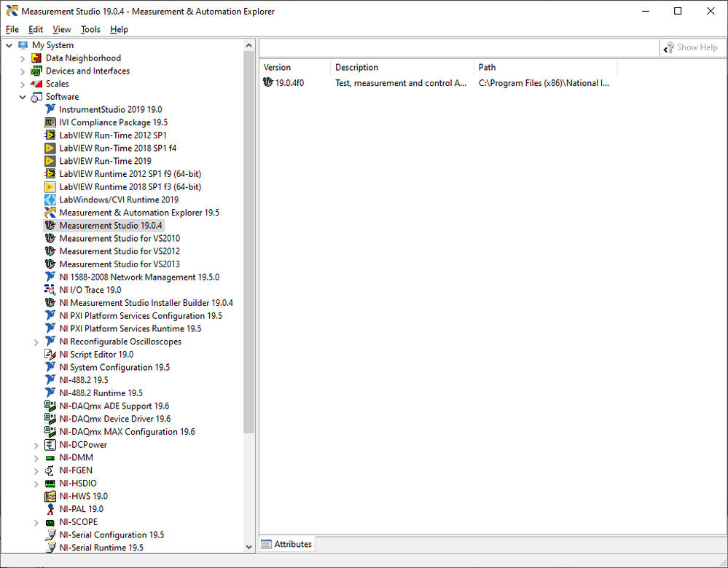Screen dimensions: 728x568
Task: Select Measurement Studio 19.0.4 tree item
Action: (104, 226)
